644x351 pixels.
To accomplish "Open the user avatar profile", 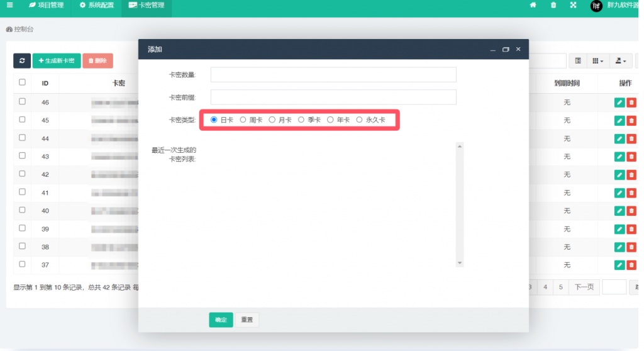I will (596, 6).
